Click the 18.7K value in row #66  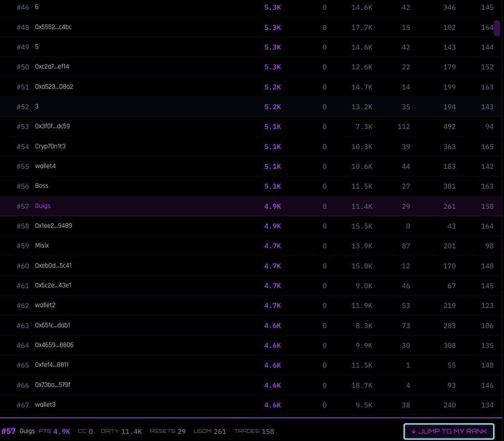362,385
